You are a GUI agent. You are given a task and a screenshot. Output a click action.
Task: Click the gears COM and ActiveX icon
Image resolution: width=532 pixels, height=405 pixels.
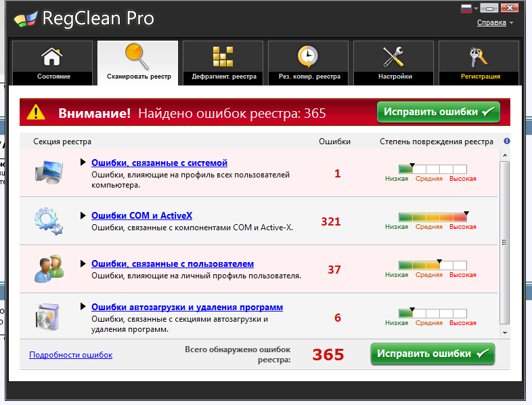49,221
